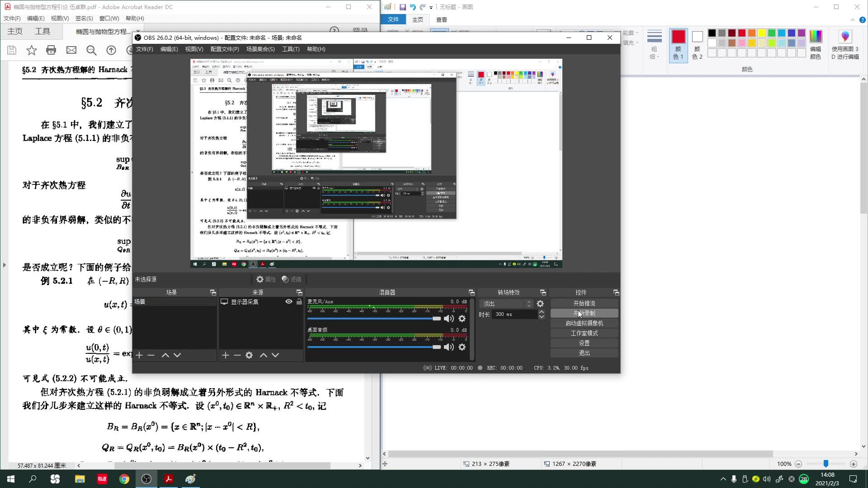This screenshot has width=868, height=488.
Task: Mute the 桌面音频 speaker icon
Action: coord(448,347)
